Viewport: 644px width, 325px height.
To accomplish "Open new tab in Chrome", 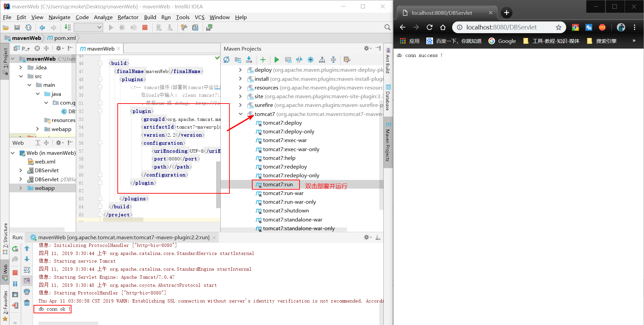I will click(x=506, y=13).
